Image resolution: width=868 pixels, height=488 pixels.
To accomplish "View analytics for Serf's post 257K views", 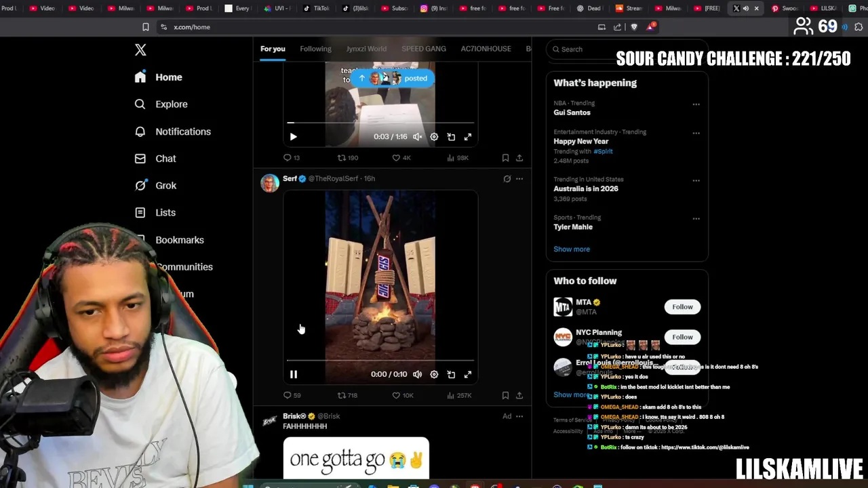I will pyautogui.click(x=459, y=395).
